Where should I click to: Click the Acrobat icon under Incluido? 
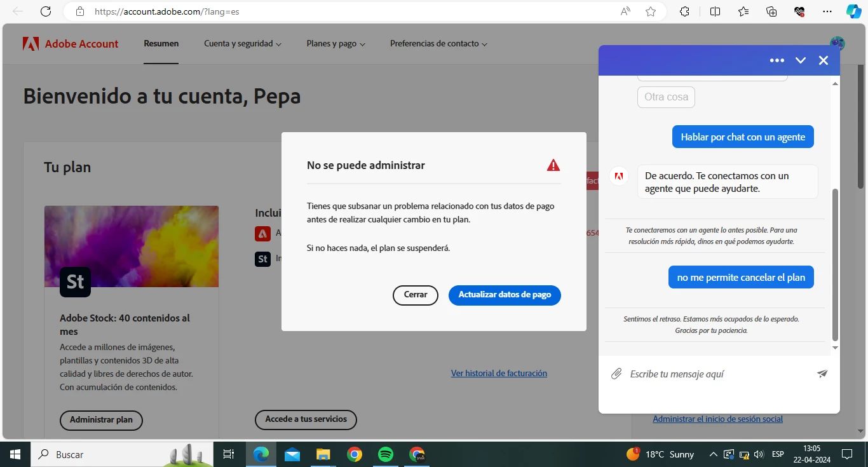click(x=262, y=233)
